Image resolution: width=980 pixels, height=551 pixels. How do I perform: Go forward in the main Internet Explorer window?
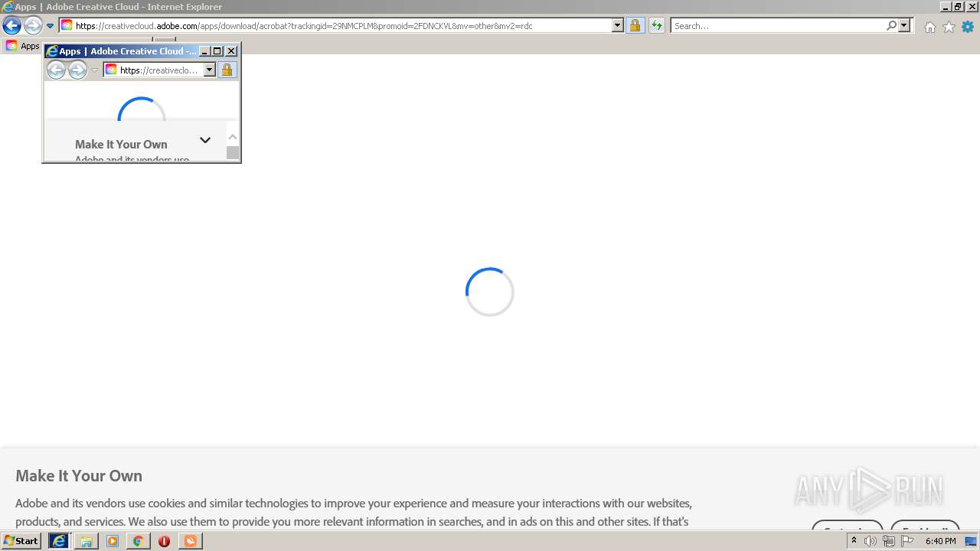click(33, 26)
